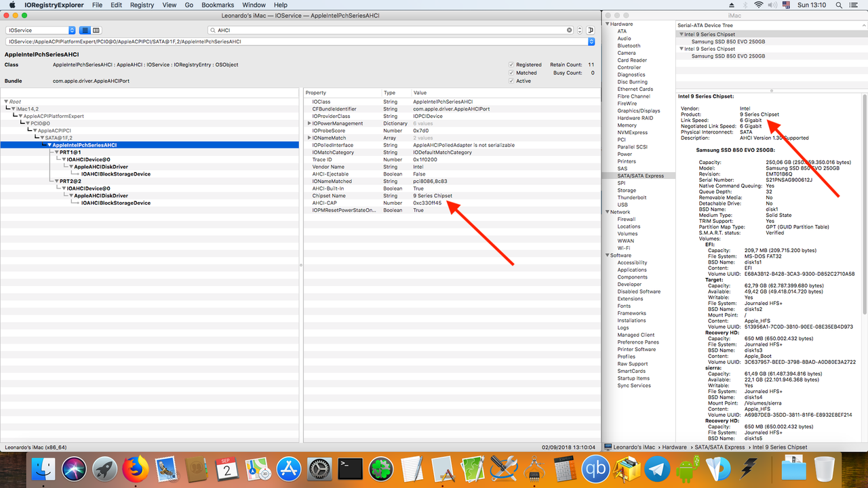The width and height of the screenshot is (868, 488).
Task: Click the search magnifier icon in filter field
Action: point(213,30)
